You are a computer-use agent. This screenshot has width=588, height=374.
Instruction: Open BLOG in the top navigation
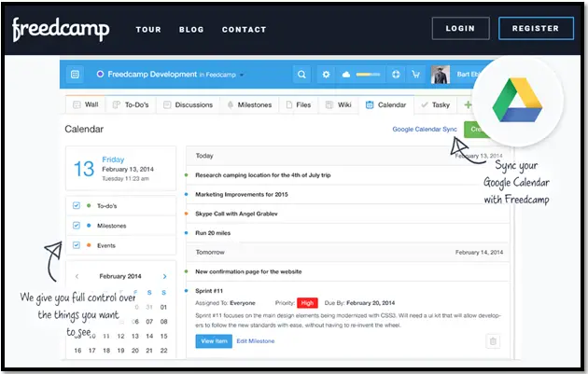191,29
